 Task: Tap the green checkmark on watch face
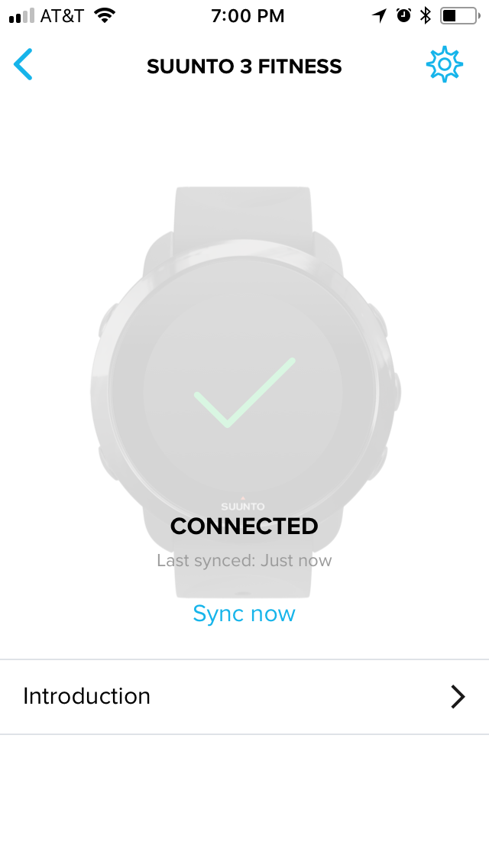[244, 393]
